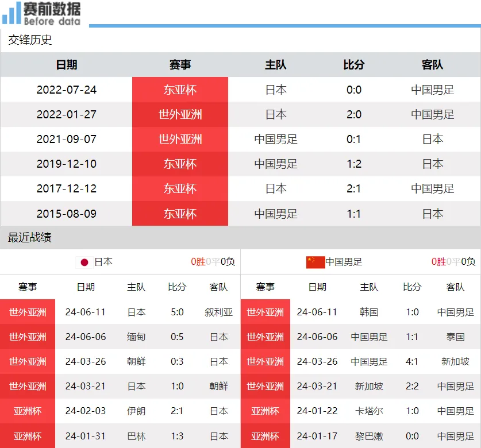Click score 2:1 in the 2017-12-12 row
Screen dimensions: 481x448
click(353, 188)
